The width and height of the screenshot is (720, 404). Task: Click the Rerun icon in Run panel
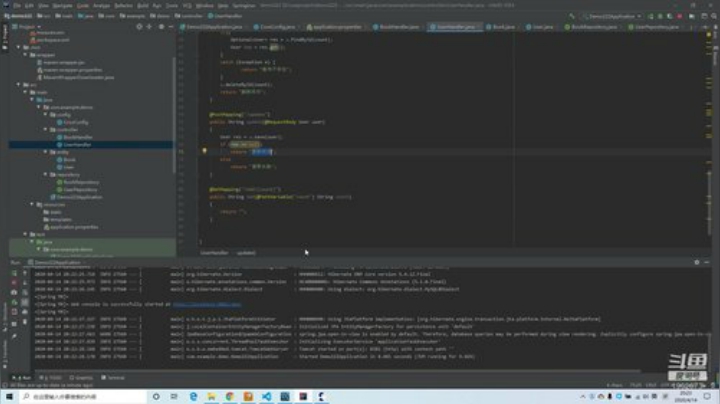click(14, 273)
